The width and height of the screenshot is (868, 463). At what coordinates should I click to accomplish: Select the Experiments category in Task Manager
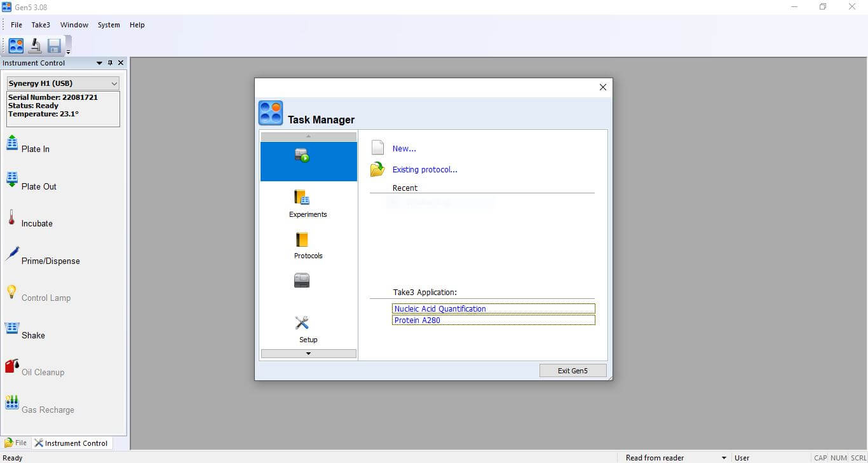[308, 204]
